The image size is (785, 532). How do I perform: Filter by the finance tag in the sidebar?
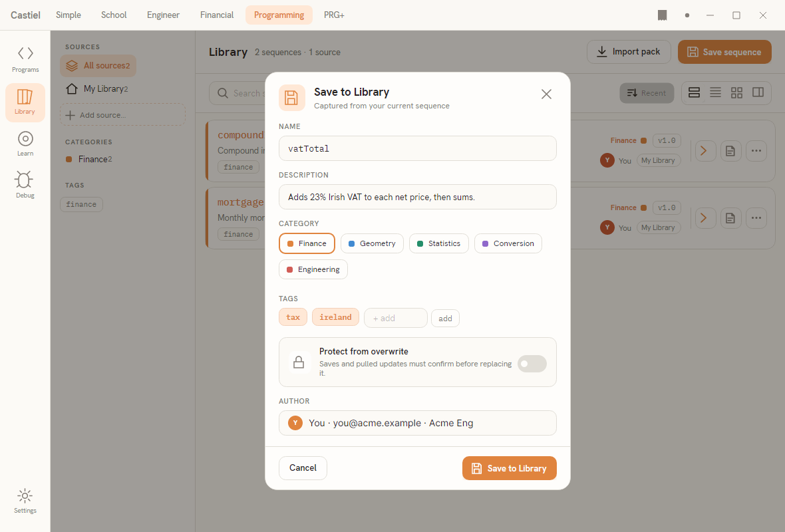pos(81,205)
